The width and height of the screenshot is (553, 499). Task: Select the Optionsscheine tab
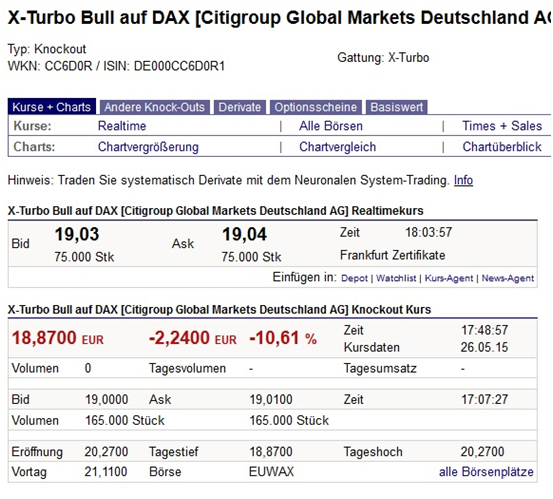pos(316,107)
